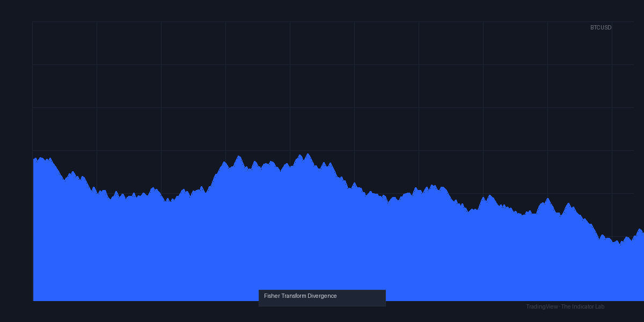
Task: Click the BTCUSD symbol label
Action: tap(601, 27)
